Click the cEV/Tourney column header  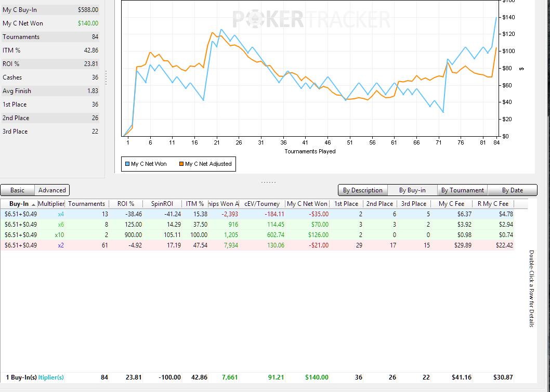click(261, 204)
